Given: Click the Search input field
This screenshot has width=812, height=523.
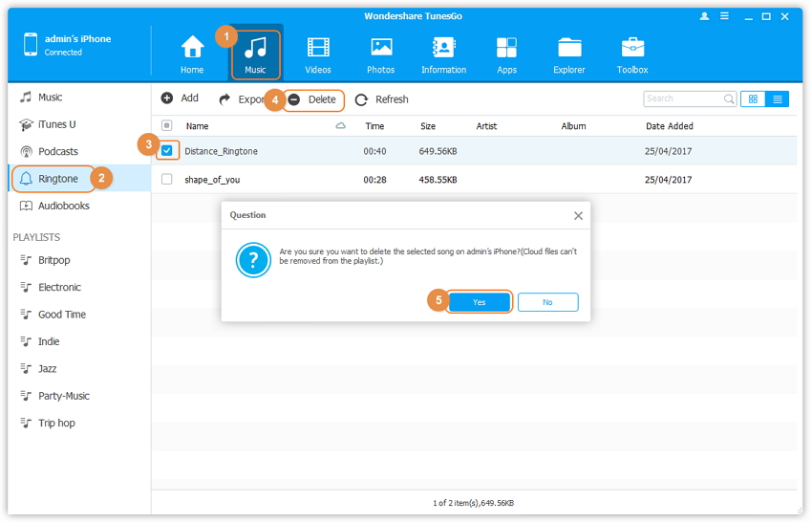Looking at the screenshot, I should point(683,98).
